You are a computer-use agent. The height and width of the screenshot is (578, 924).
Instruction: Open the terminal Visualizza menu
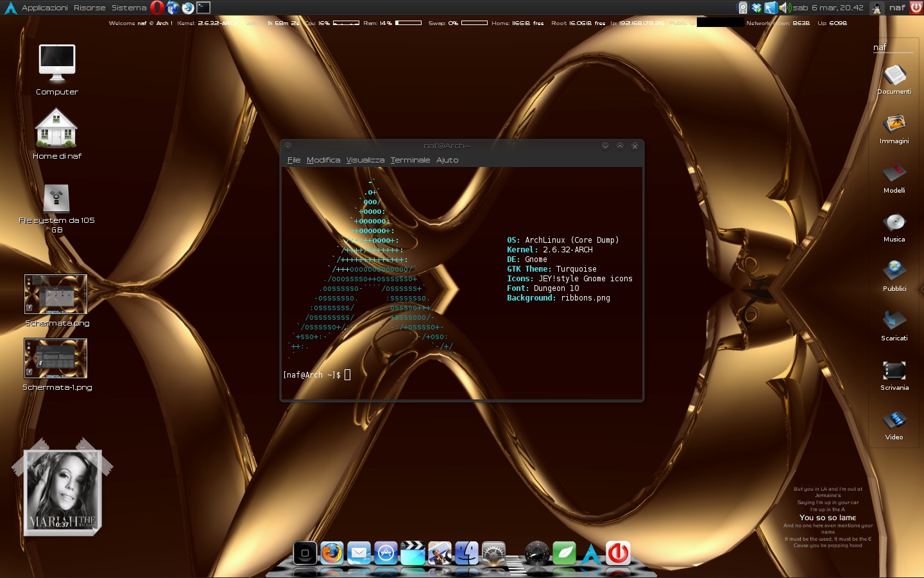click(365, 160)
